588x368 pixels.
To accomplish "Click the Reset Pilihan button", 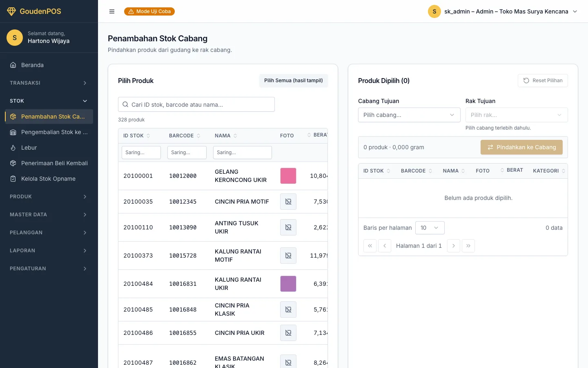I will 543,81.
